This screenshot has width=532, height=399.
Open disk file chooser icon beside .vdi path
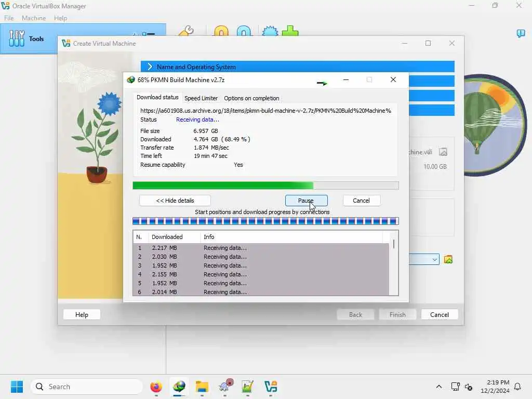[443, 152]
